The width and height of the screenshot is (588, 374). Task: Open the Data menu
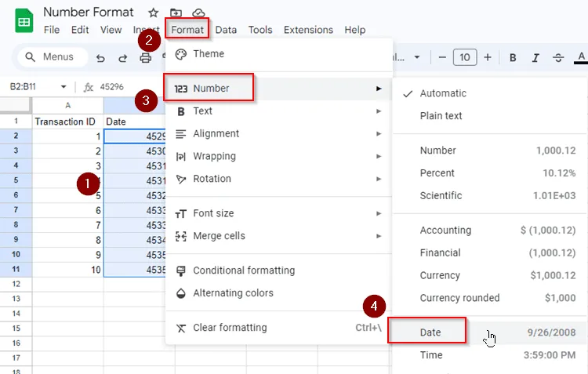(226, 30)
